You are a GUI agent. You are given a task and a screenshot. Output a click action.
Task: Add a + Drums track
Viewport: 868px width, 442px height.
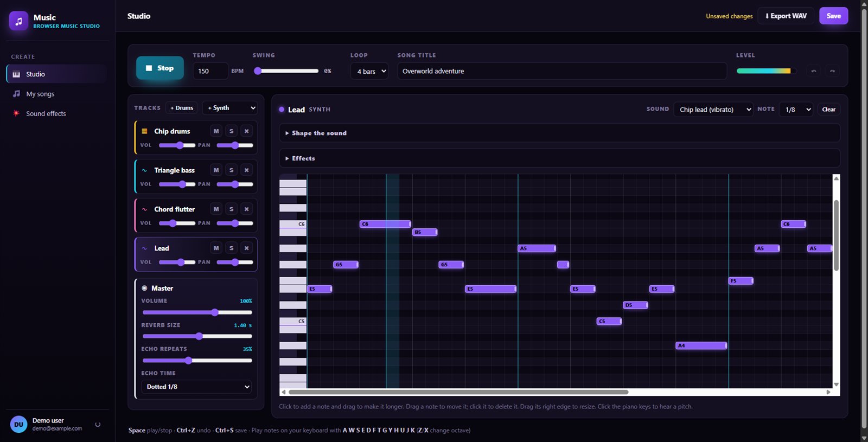182,108
